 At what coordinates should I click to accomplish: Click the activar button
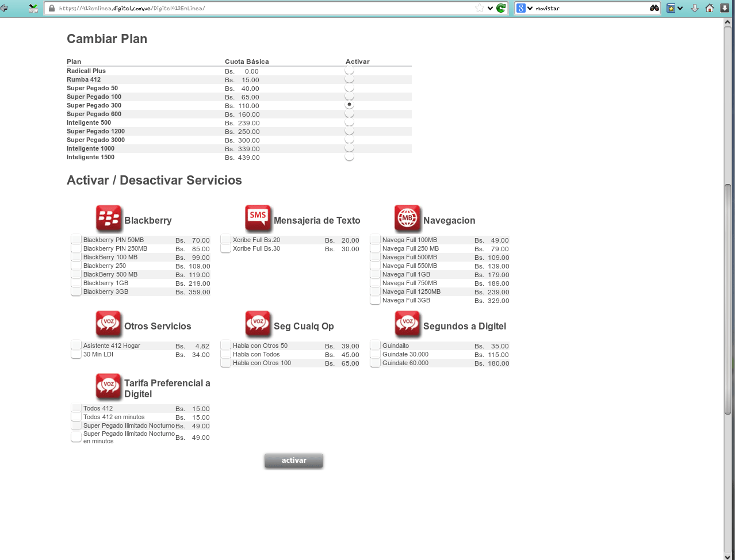(294, 461)
